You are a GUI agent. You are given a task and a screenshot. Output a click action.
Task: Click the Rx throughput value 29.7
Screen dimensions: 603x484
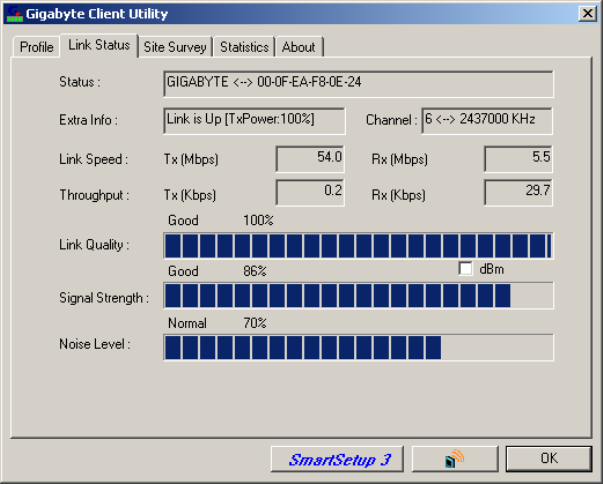(x=518, y=193)
